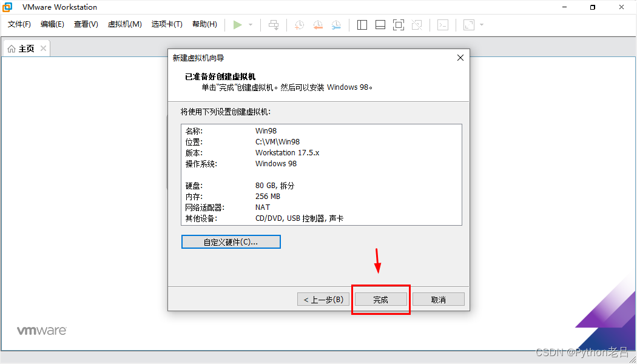Click the 硬盘: label in settings list

[x=194, y=186]
